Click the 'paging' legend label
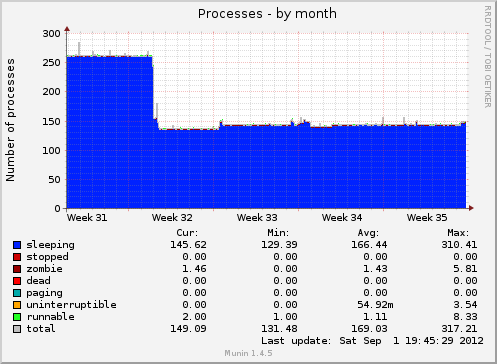The width and height of the screenshot is (497, 364). (x=44, y=293)
